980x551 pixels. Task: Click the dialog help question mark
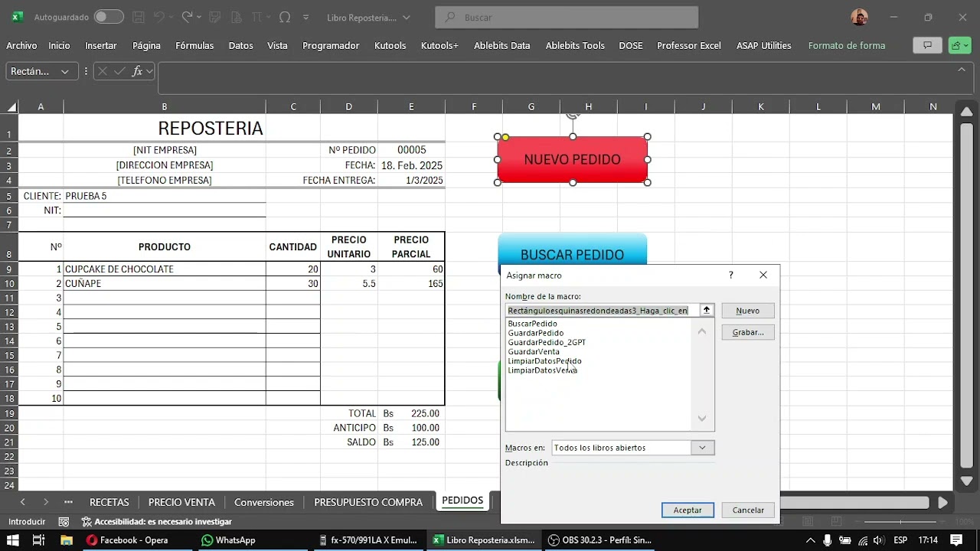[730, 275]
